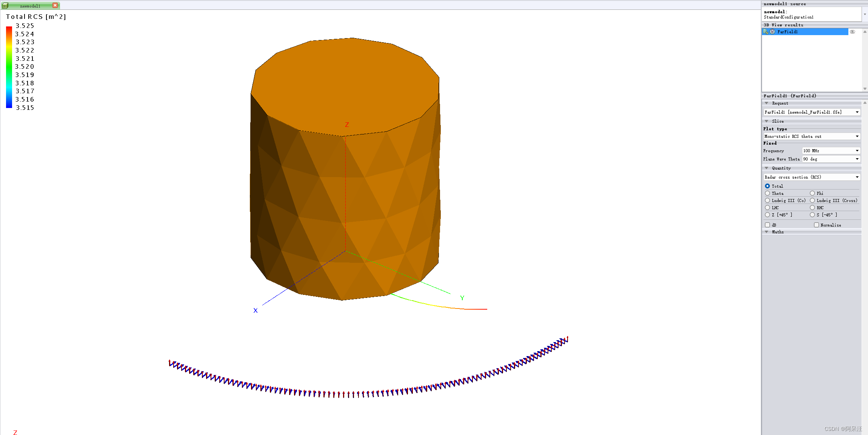Click the results list scroll-down arrow

click(865, 89)
